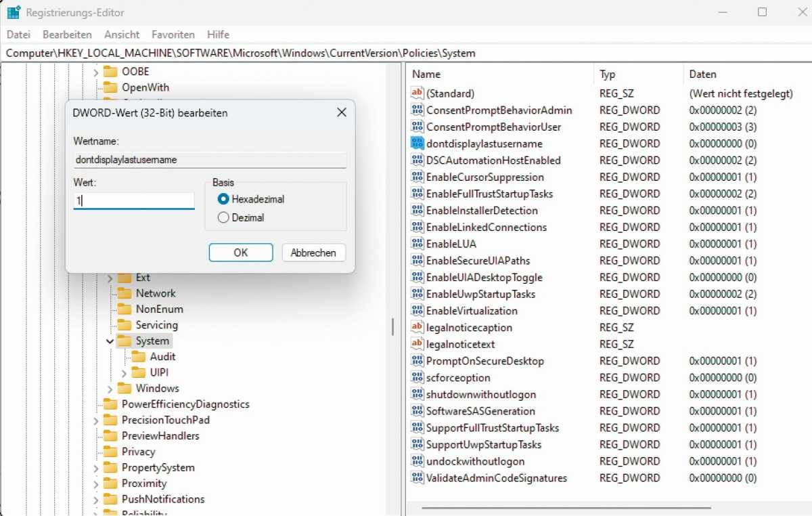Expand the Ext tree node
This screenshot has height=516, width=812.
pos(110,278)
